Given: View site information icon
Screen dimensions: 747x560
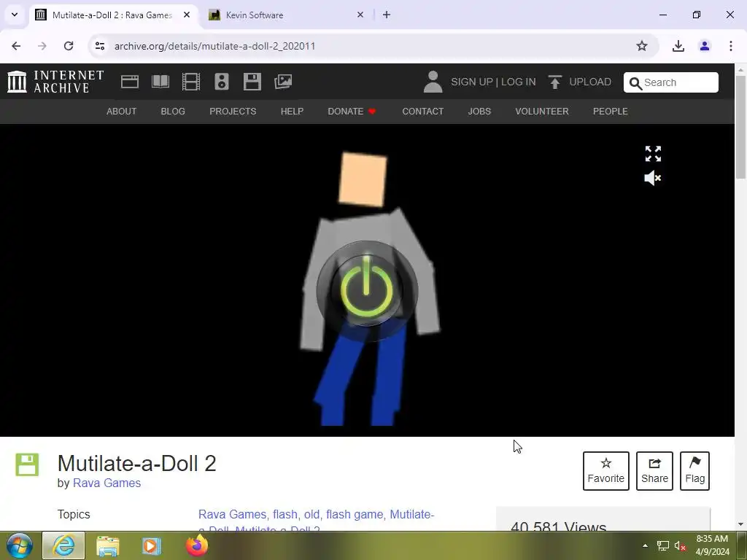Looking at the screenshot, I should [x=99, y=46].
